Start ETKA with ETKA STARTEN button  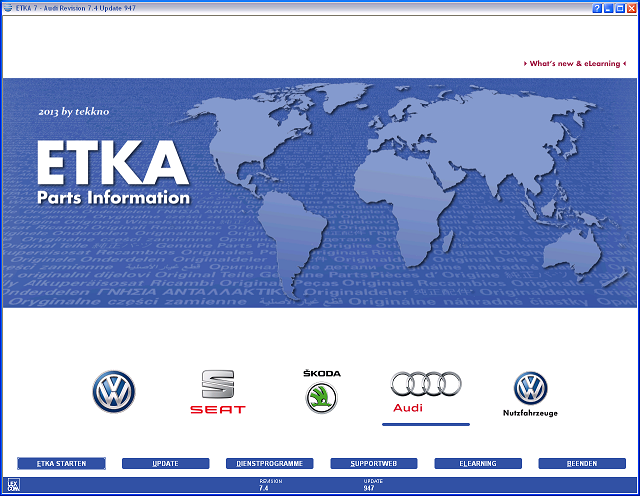61,463
